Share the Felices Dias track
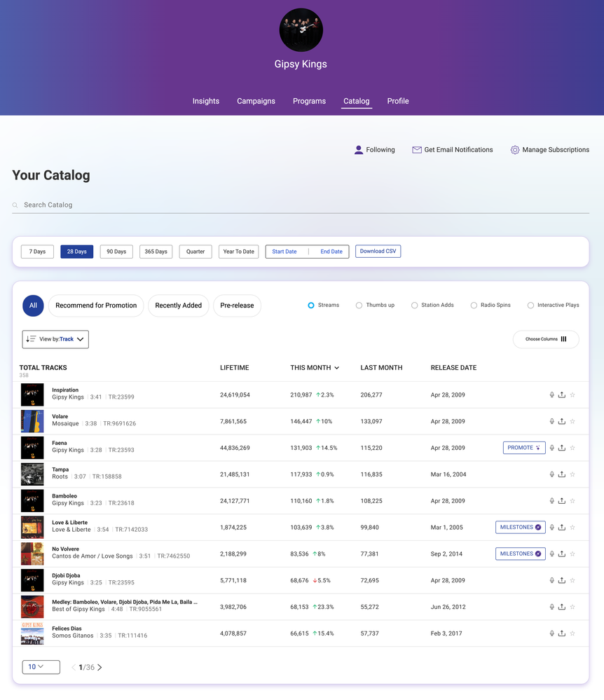This screenshot has height=700, width=604. point(562,633)
